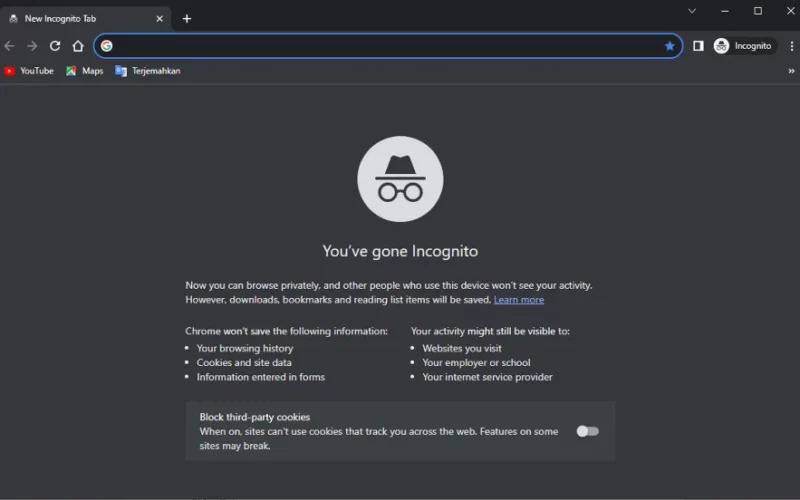Open the Chrome three-dot menu
The height and width of the screenshot is (500, 800).
791,46
